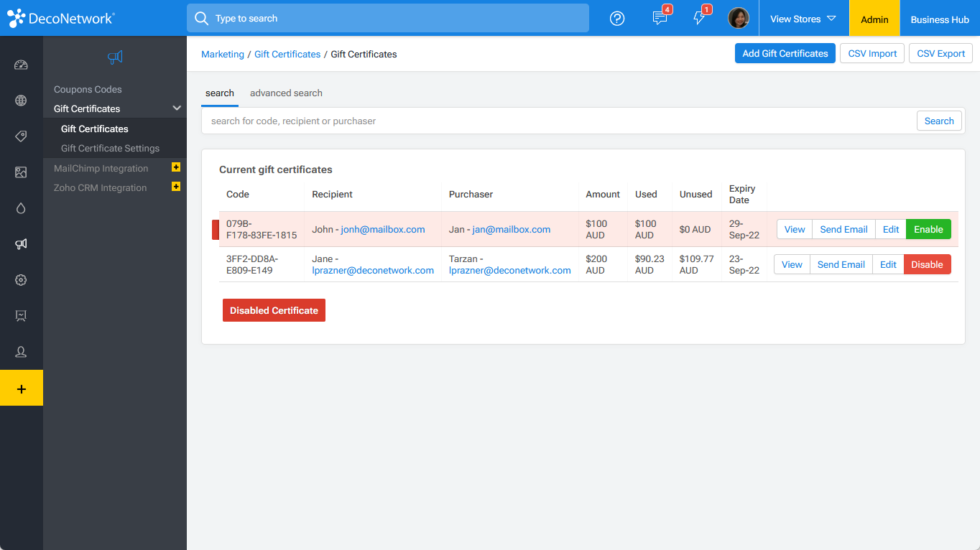
Task: Focus the code, recipient or purchaser search field
Action: pos(559,121)
